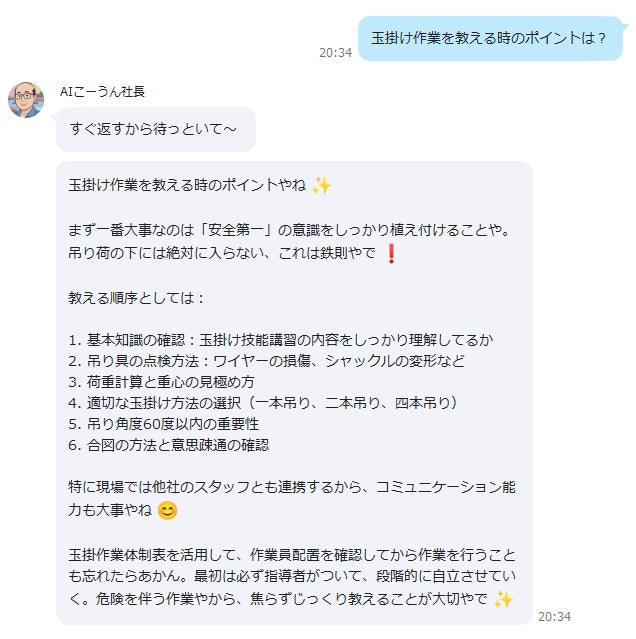
Task: Click the 教える順序としては heading line
Action: pyautogui.click(x=136, y=298)
